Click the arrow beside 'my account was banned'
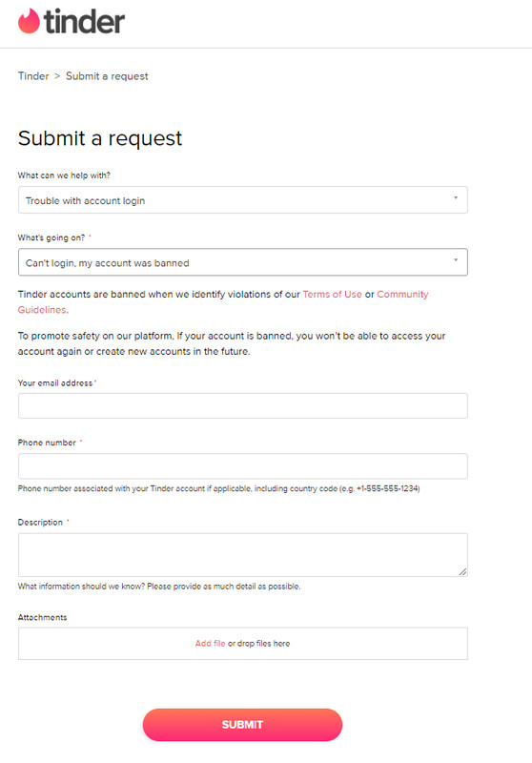The width and height of the screenshot is (532, 763). point(456,260)
